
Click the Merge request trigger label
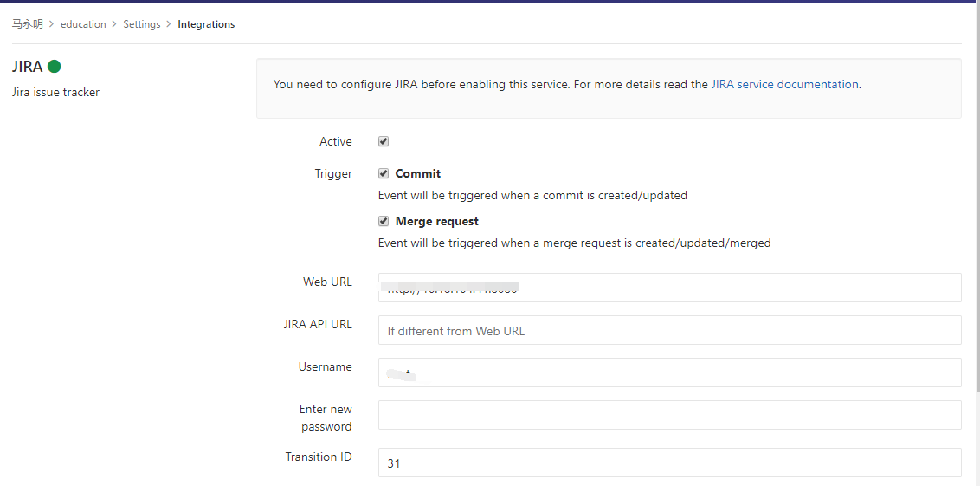pyautogui.click(x=437, y=221)
